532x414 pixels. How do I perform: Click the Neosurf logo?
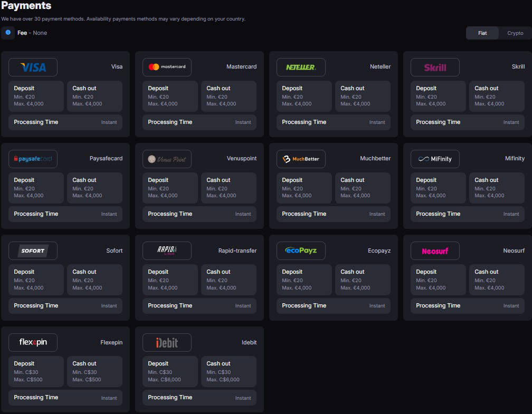pyautogui.click(x=435, y=251)
